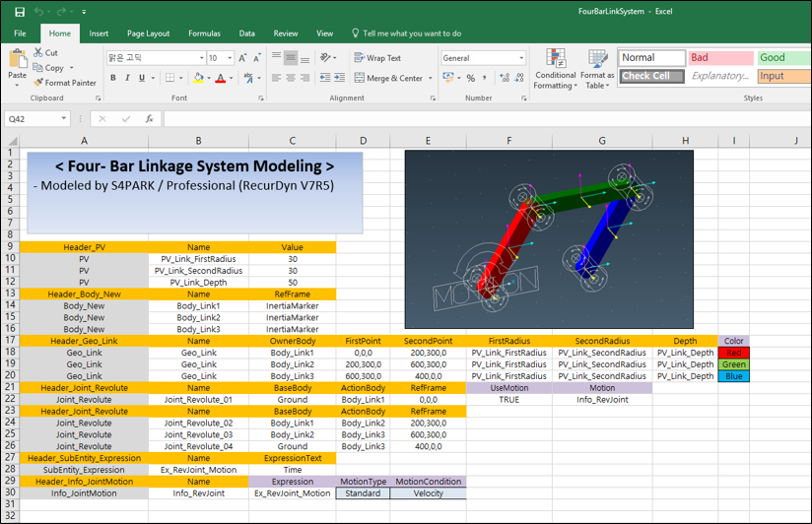Switch to the Formulas tab
812x524 pixels.
pyautogui.click(x=204, y=33)
